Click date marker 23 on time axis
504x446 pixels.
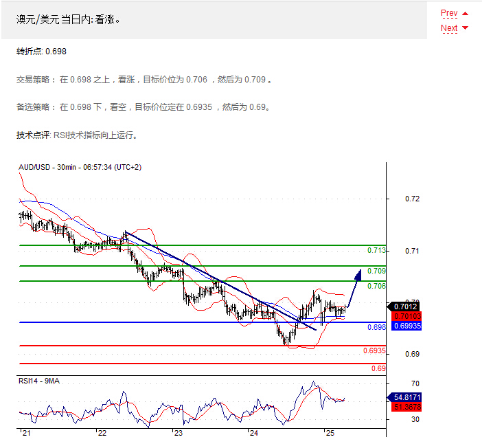pyautogui.click(x=179, y=433)
